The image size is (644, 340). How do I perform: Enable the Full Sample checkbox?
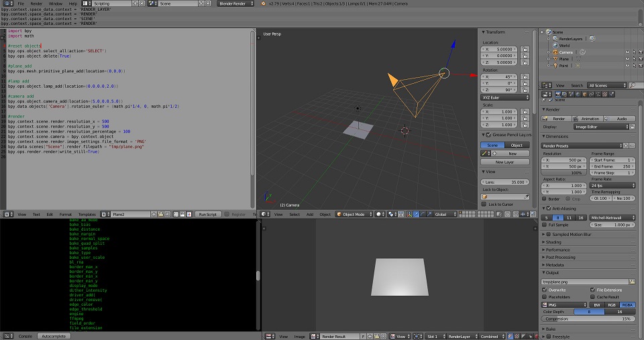(x=544, y=225)
